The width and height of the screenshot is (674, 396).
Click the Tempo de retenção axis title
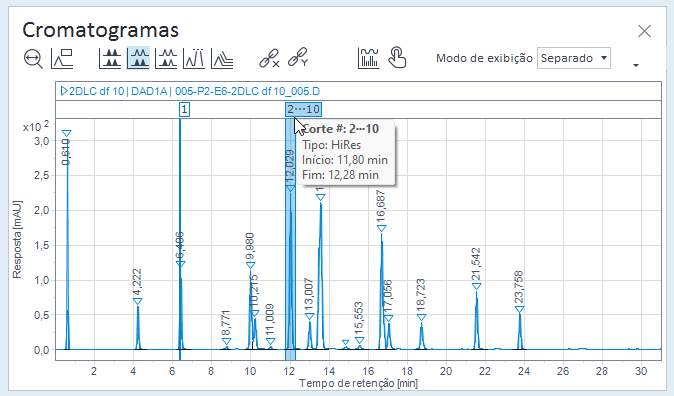point(358,383)
